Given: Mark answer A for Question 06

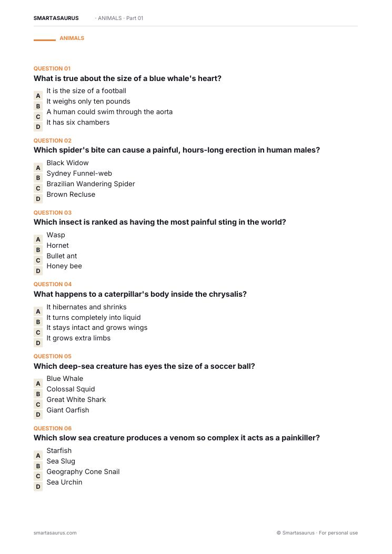Looking at the screenshot, I should click(x=38, y=456).
